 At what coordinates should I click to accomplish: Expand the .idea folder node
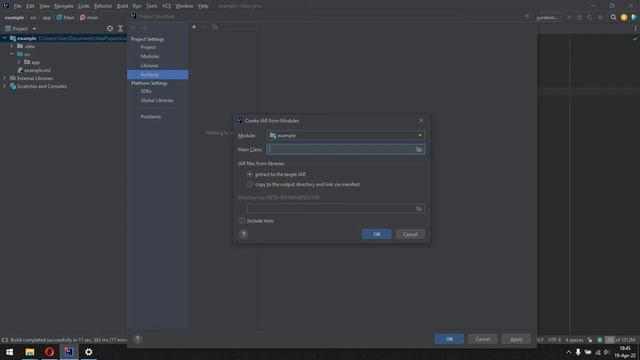(12, 46)
